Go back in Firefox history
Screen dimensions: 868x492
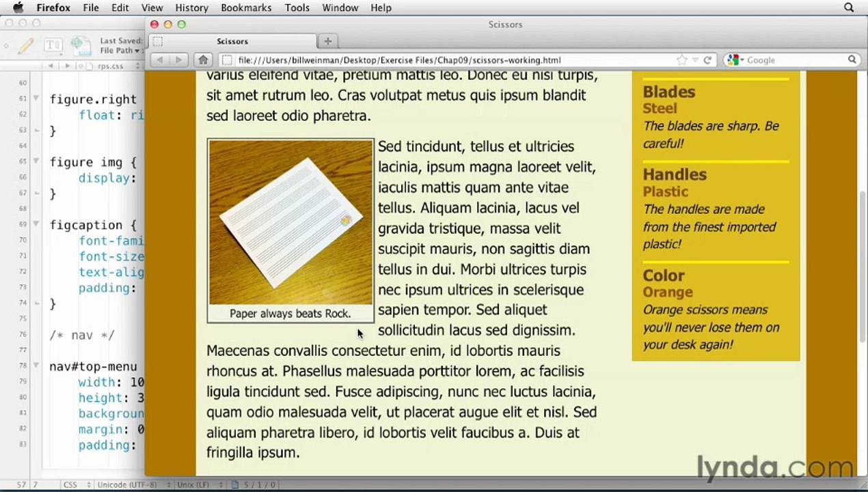point(160,60)
